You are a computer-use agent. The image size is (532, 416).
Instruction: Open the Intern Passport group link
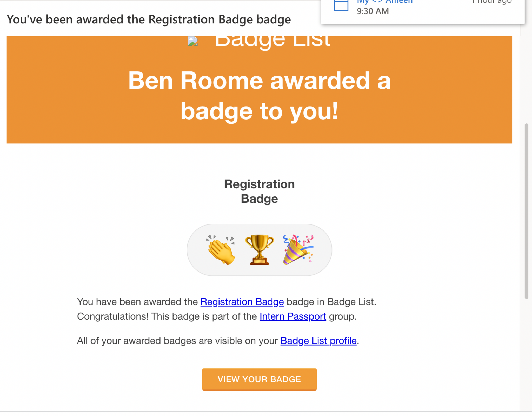(x=292, y=316)
